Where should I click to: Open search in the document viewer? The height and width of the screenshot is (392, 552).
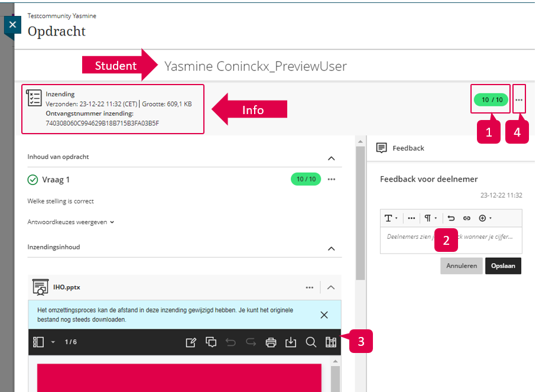pyautogui.click(x=311, y=342)
